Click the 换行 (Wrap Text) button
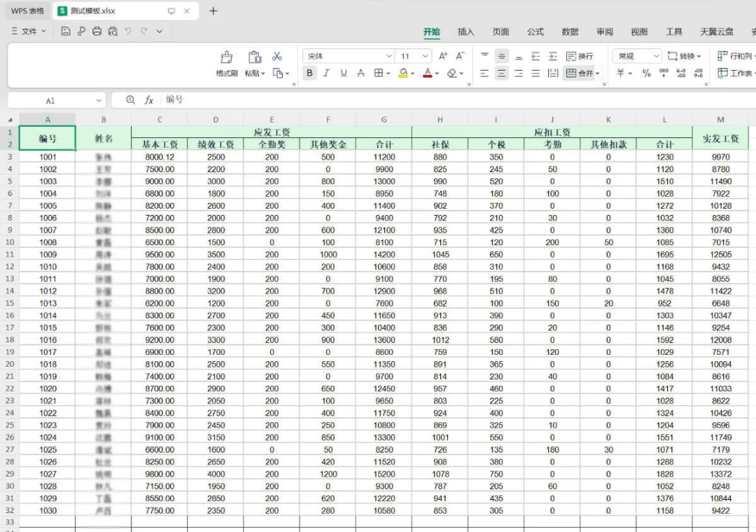This screenshot has height=532, width=756. tap(580, 56)
